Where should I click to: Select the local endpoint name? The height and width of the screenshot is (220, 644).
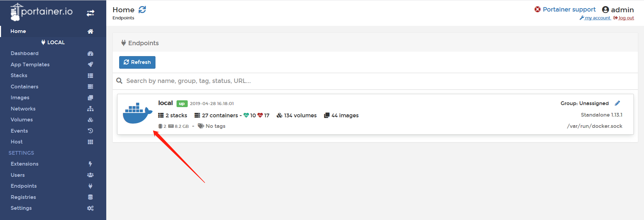click(165, 103)
